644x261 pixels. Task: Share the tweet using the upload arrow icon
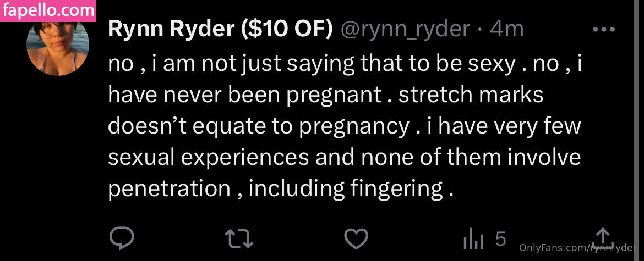pos(603,237)
